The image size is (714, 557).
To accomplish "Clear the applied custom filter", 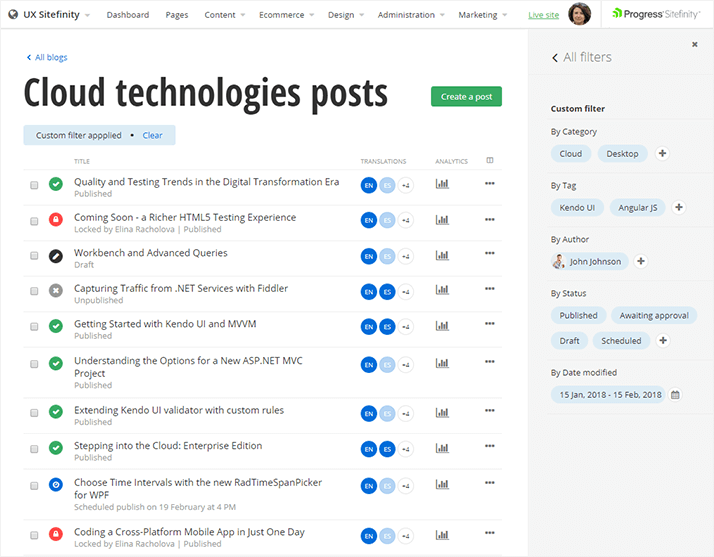I will [152, 135].
